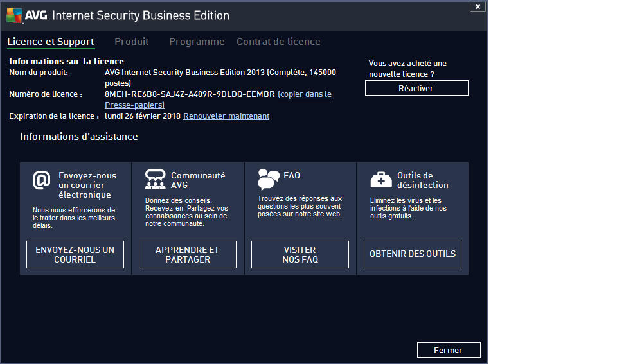
Task: Copy licence number to Presse-papiers link
Action: [305, 94]
